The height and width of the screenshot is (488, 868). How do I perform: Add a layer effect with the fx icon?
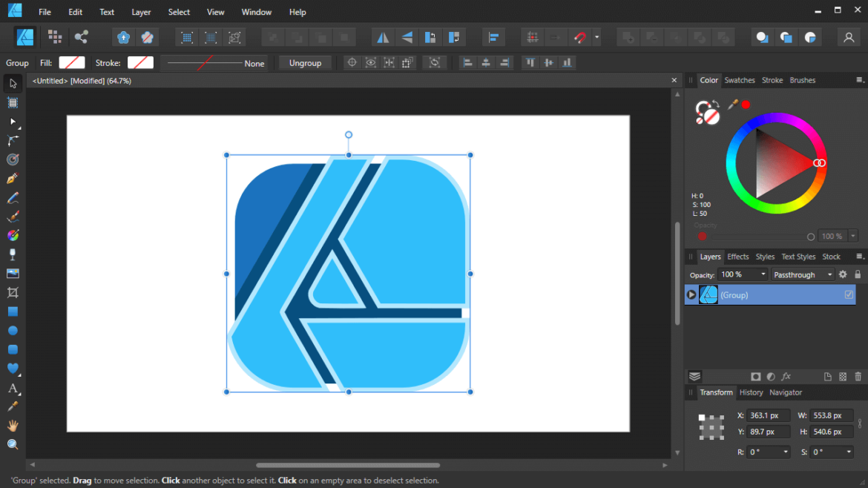(786, 376)
